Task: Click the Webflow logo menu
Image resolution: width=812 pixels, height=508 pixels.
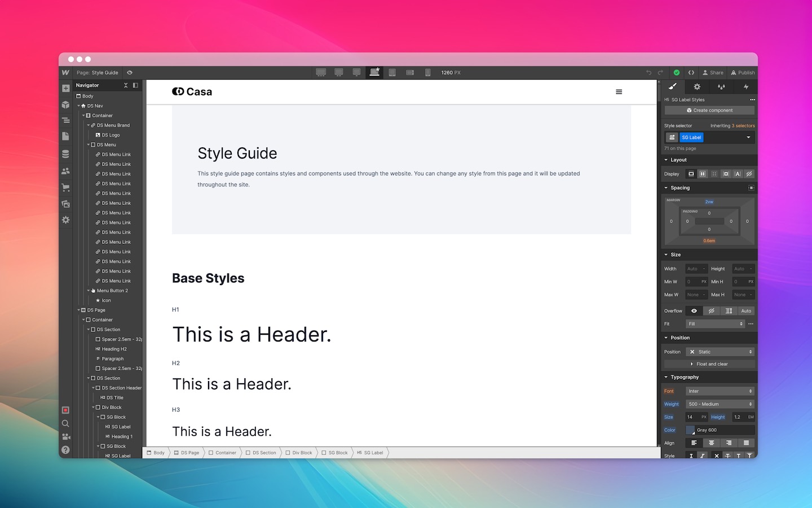Action: click(65, 72)
